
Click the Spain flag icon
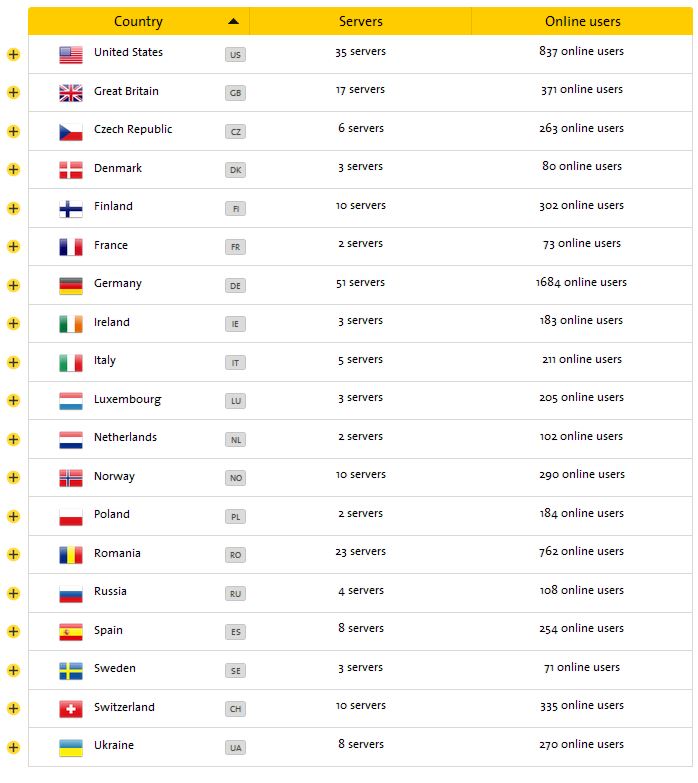[x=70, y=632]
